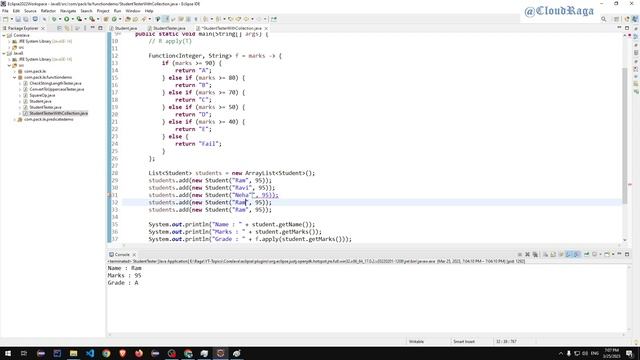Open Visual Studio Code from taskbar
This screenshot has height=360, width=640.
[x=90, y=353]
